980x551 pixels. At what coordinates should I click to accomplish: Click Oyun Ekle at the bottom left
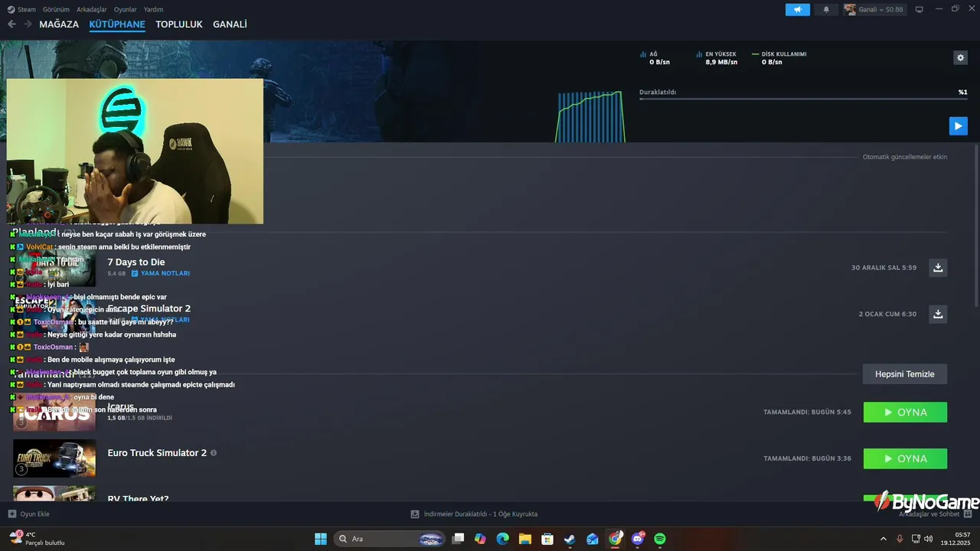tap(29, 514)
